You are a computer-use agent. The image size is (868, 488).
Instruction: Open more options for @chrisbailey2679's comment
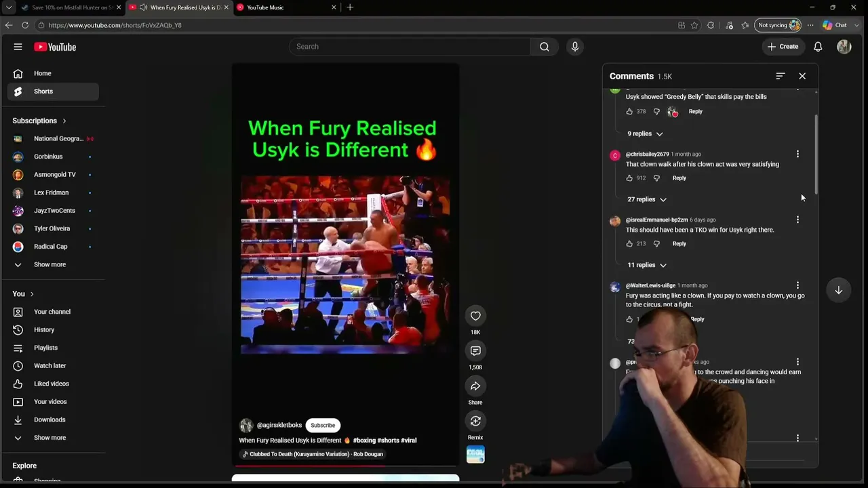(x=797, y=155)
